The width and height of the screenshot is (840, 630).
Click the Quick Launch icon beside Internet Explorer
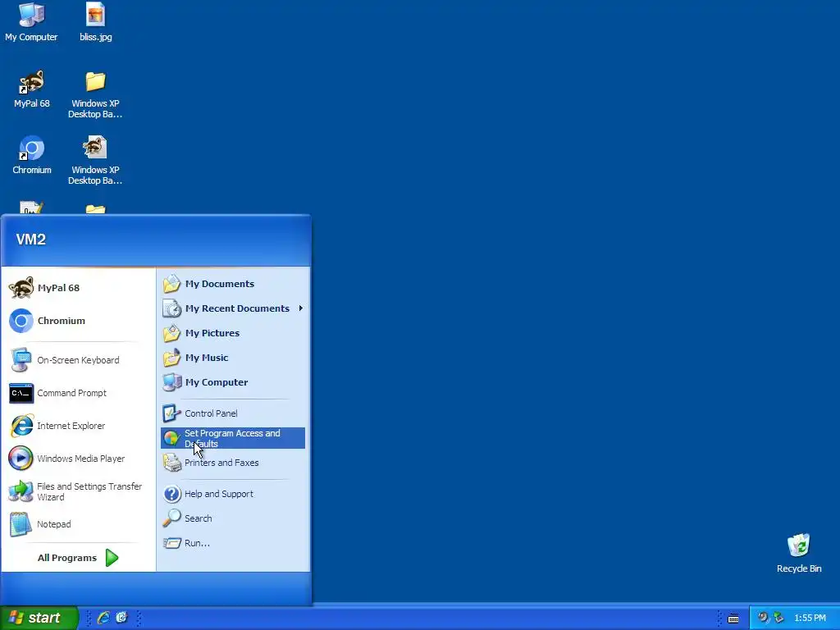tap(122, 618)
